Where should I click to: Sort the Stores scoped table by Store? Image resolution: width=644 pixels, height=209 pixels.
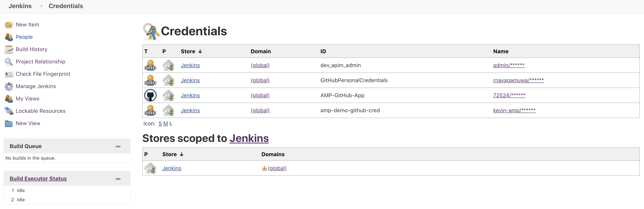tap(173, 154)
